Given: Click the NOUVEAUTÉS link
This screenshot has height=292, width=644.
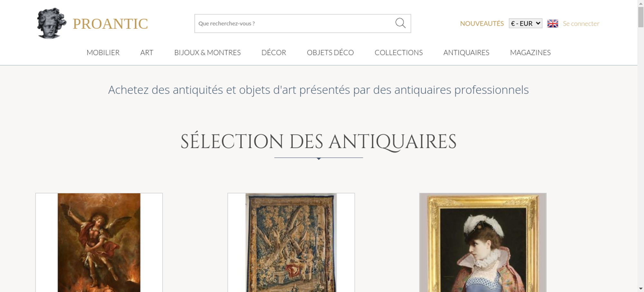Looking at the screenshot, I should [482, 23].
